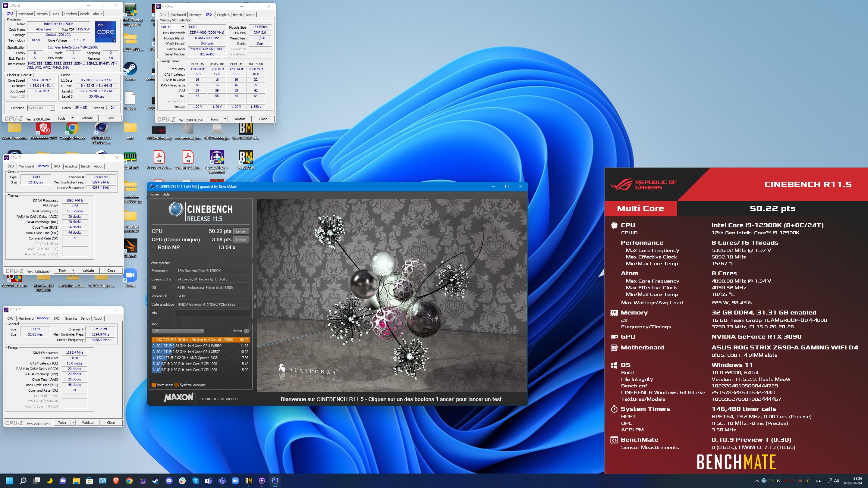The height and width of the screenshot is (488, 868).
Task: Open Bitdefender VPN desktop icon
Action: (x=43, y=131)
